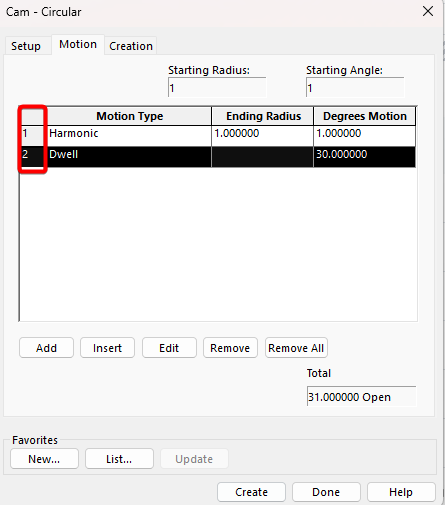Close the Cam - Circular dialog
445x505 pixels.
tap(428, 11)
